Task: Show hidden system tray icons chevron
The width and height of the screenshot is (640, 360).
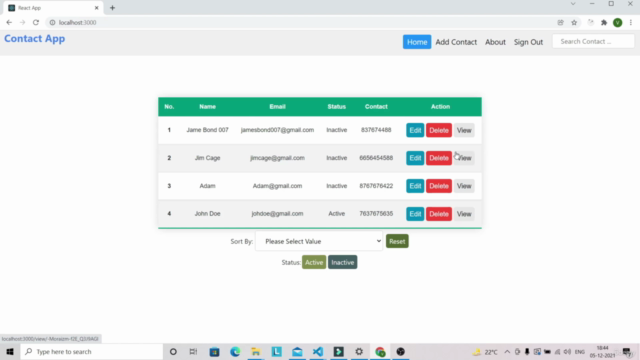Action: coord(507,351)
